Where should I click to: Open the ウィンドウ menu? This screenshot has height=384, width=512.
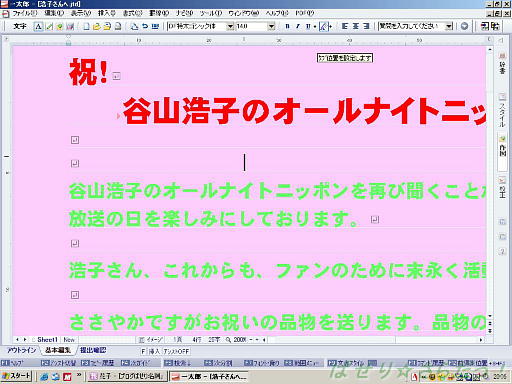coord(243,13)
